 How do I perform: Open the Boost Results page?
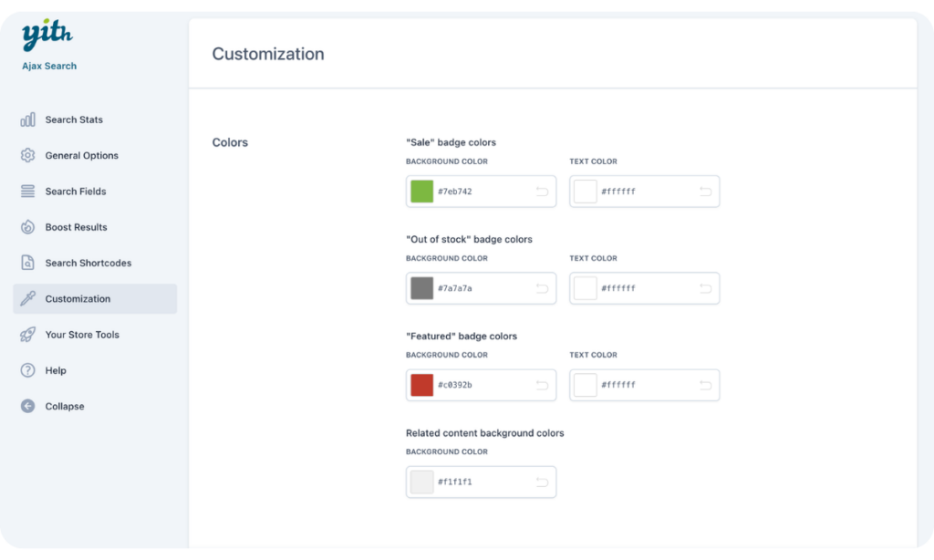tap(95, 227)
